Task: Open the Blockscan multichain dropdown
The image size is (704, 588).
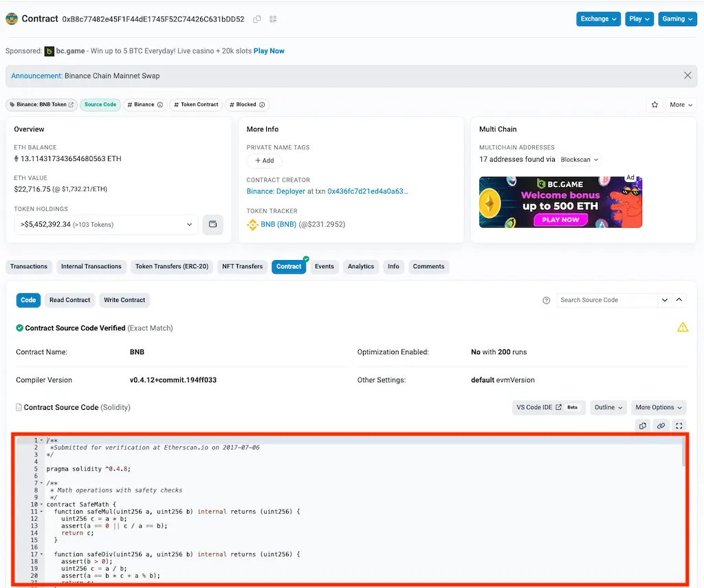Action: [579, 160]
